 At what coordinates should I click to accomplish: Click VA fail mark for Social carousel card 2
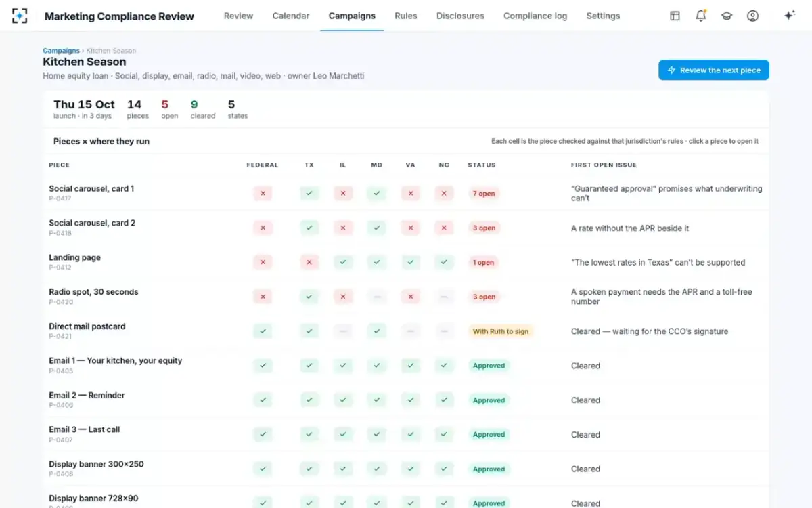tap(410, 228)
